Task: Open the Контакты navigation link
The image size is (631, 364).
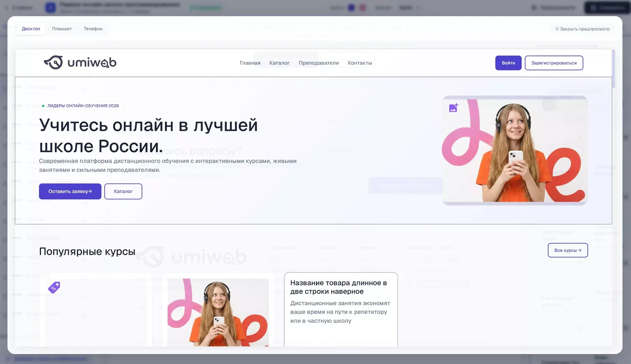Action: click(x=360, y=63)
